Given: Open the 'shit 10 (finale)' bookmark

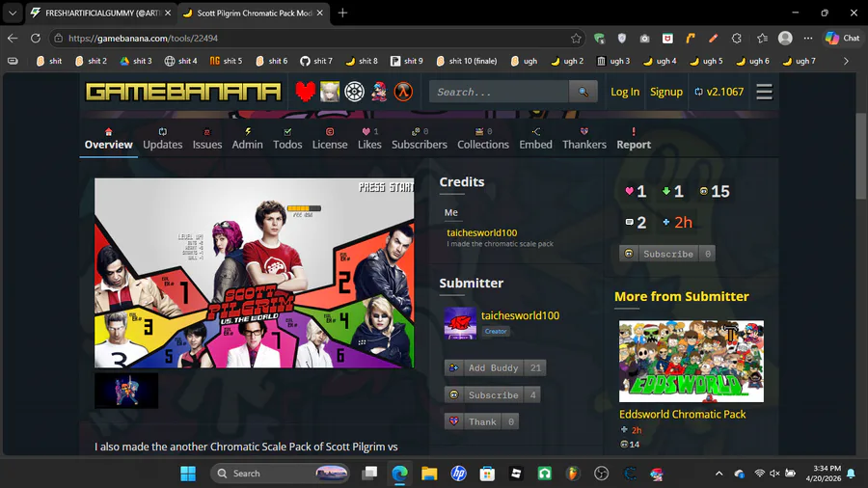Looking at the screenshot, I should pos(467,61).
